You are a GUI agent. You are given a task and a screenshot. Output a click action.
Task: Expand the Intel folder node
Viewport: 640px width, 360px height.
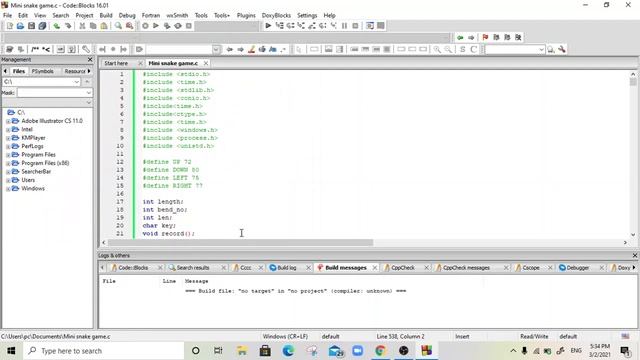tap(8, 130)
